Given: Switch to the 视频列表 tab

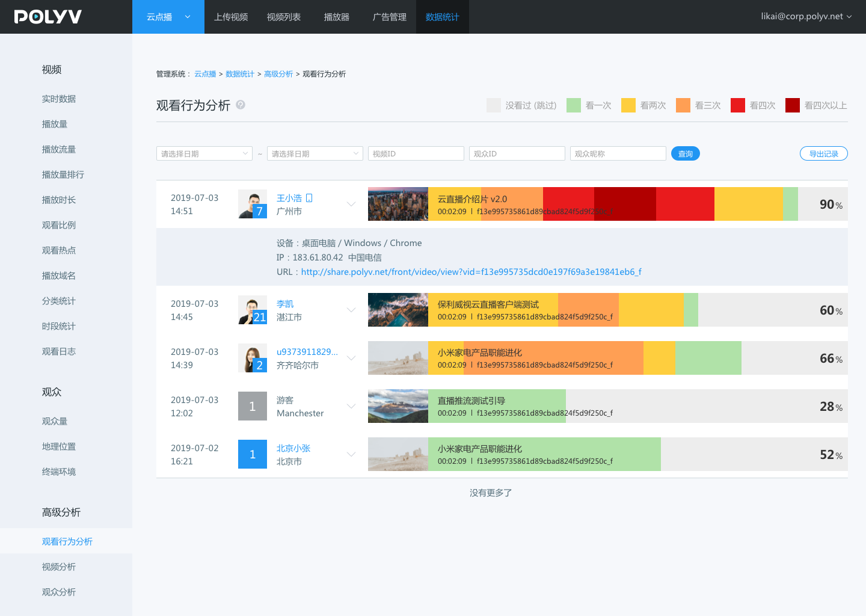Looking at the screenshot, I should 284,17.
